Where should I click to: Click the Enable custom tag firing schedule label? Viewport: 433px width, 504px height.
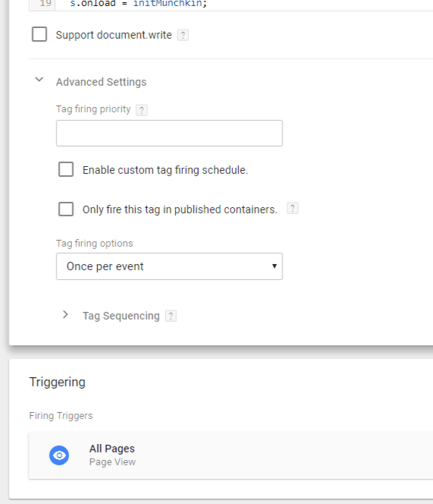(165, 170)
